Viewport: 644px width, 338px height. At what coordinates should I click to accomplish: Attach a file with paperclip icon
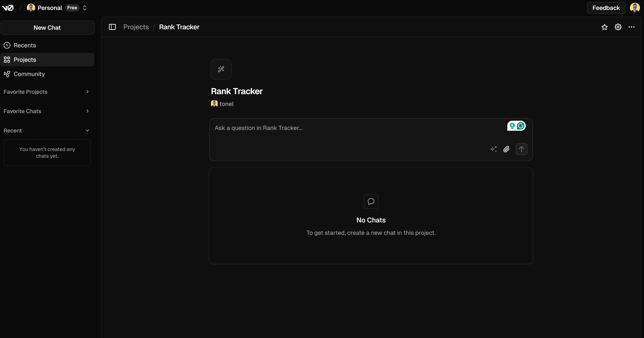point(506,149)
